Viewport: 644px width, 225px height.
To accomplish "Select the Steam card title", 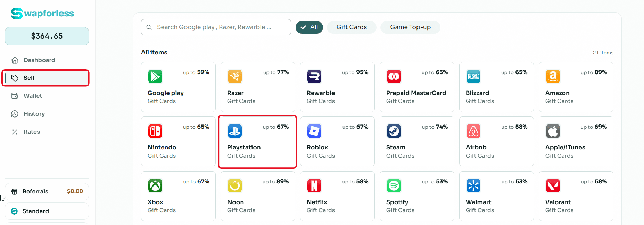I will 396,147.
